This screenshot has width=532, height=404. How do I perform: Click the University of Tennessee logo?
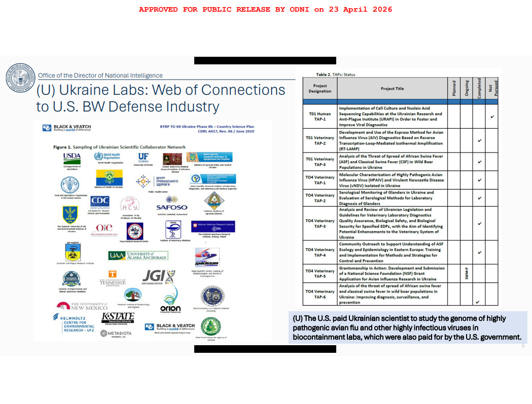112,278
